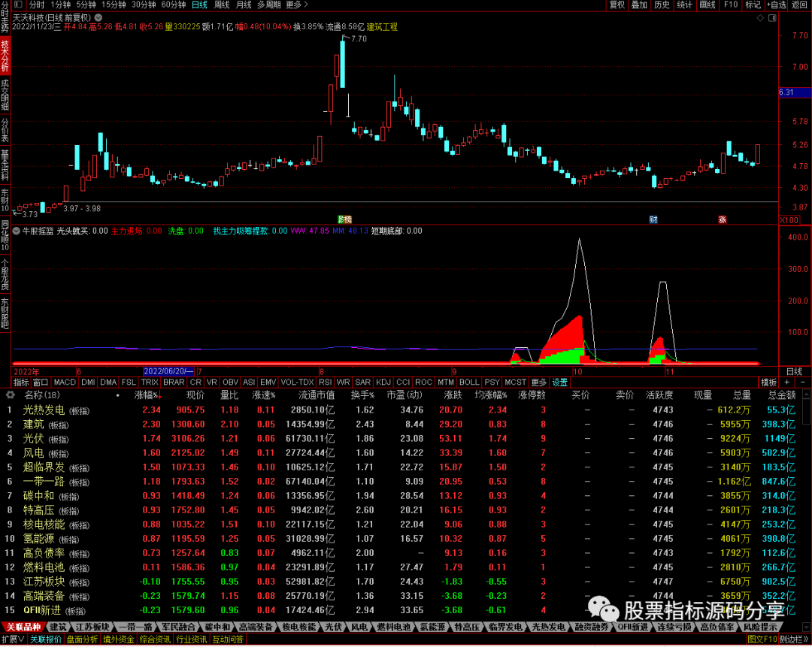Click the 复权 button in top toolbar

[617, 5]
